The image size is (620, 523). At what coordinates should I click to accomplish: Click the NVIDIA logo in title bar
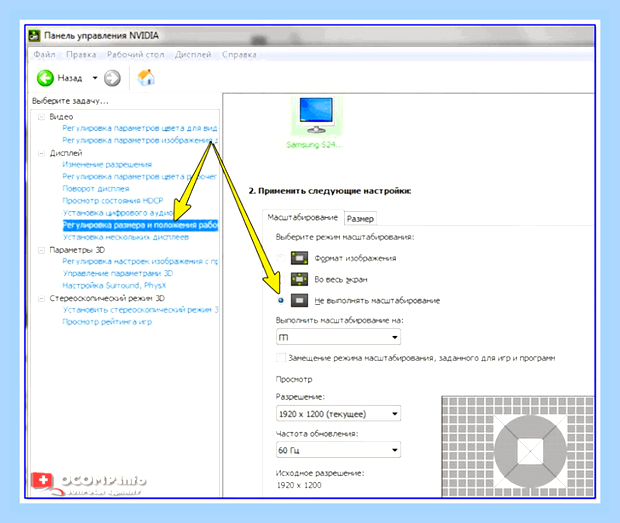[x=35, y=36]
